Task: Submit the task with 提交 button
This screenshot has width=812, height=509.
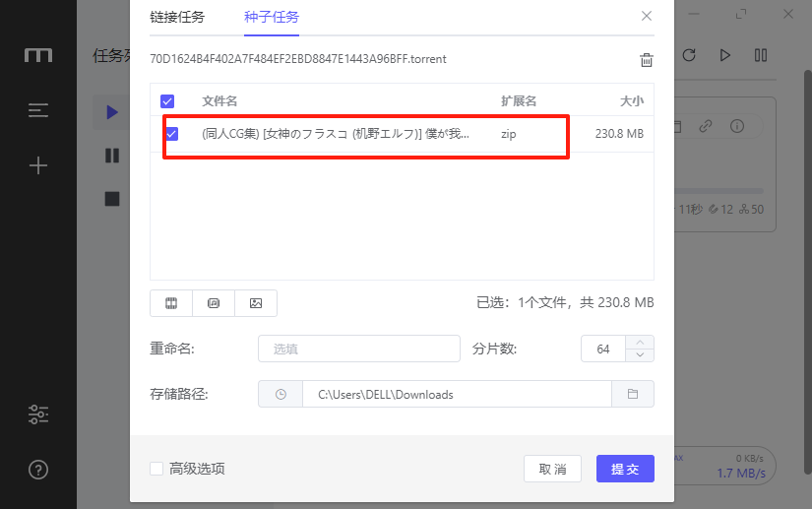Action: [x=625, y=469]
